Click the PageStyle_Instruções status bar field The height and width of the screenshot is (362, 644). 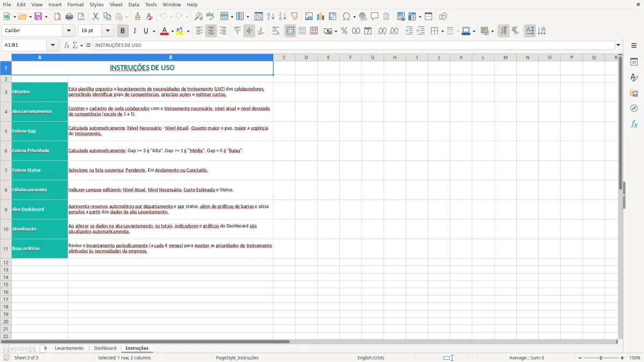click(237, 358)
